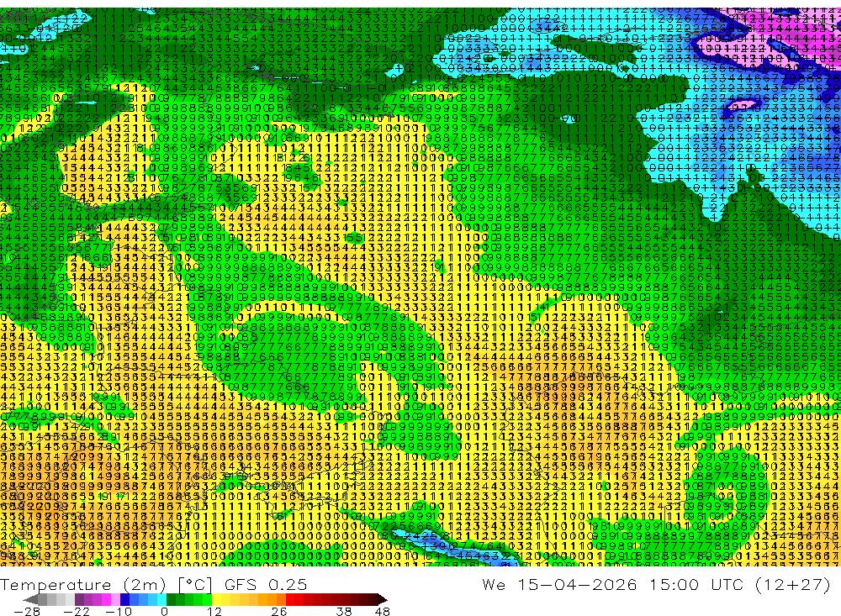Click the '48' legend value
Image resolution: width=841 pixels, height=616 pixels.
point(382,611)
